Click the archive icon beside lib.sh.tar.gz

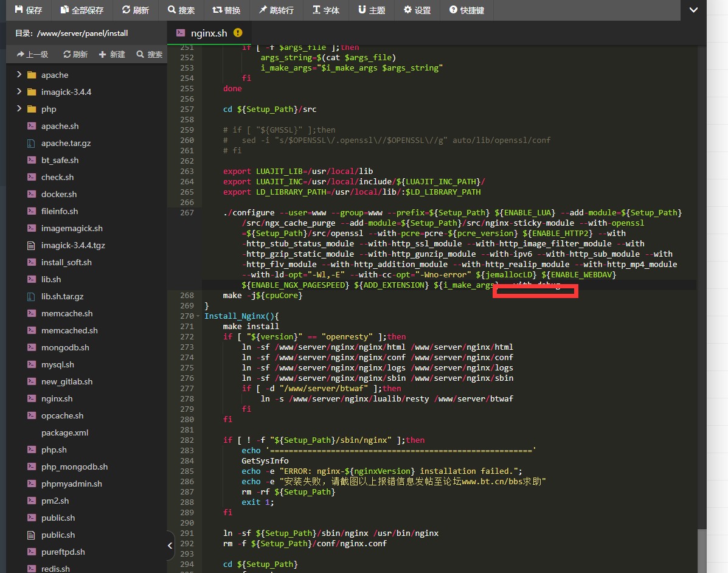pos(31,296)
